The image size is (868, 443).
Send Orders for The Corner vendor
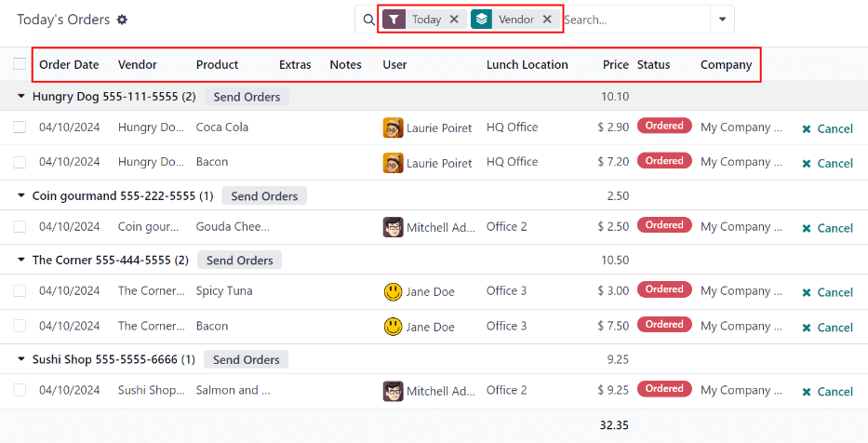tap(239, 261)
